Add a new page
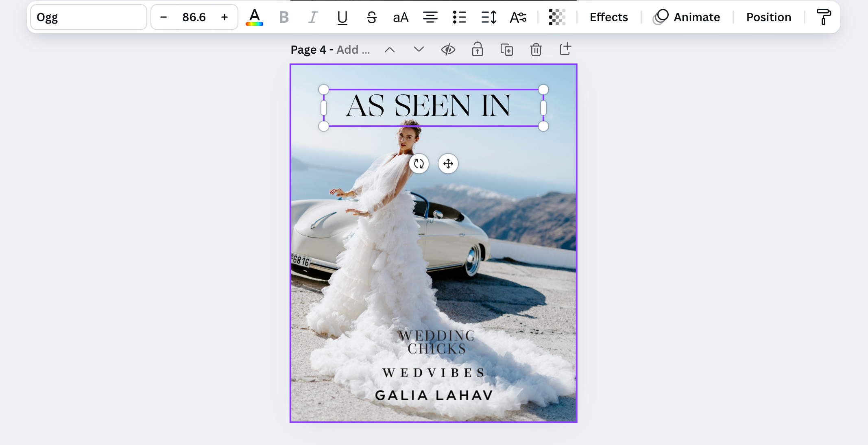Screen dimensions: 868x445 pos(565,49)
